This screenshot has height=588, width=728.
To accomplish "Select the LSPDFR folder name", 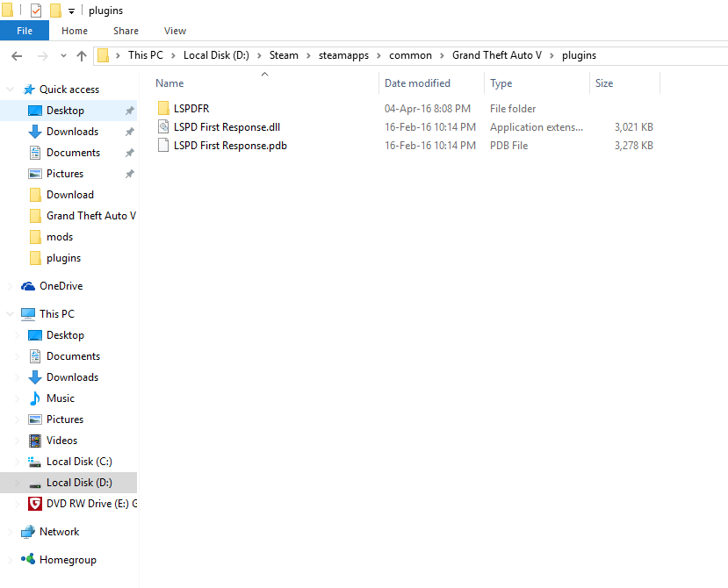I will click(x=191, y=108).
